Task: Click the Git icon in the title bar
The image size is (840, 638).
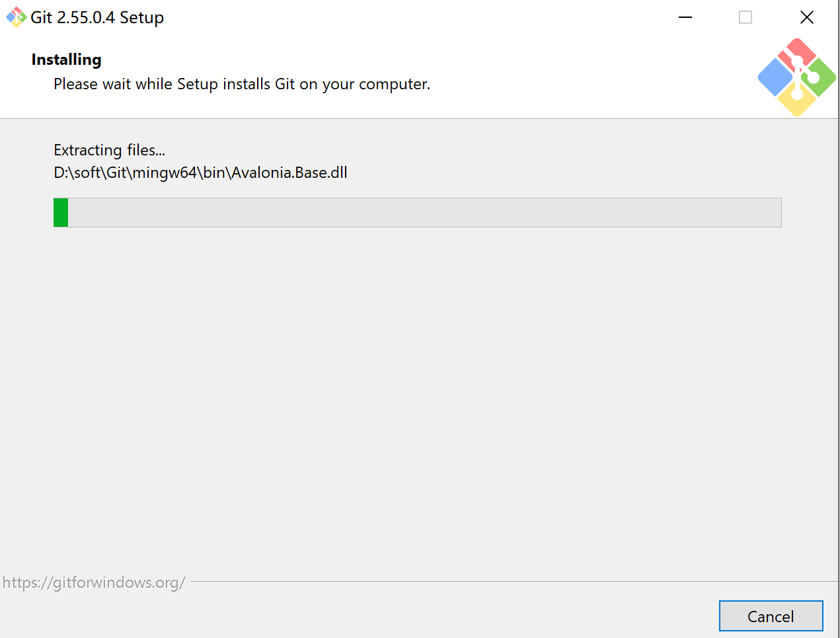Action: (16, 17)
